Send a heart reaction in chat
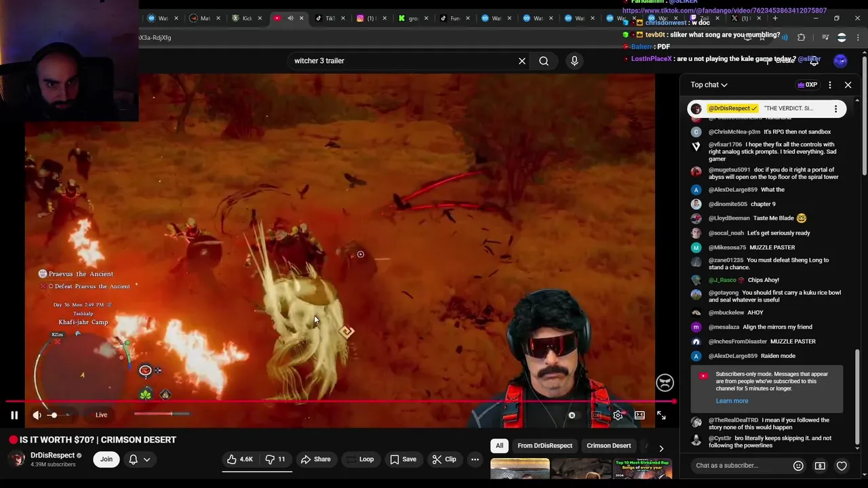The image size is (868, 488). pyautogui.click(x=842, y=466)
